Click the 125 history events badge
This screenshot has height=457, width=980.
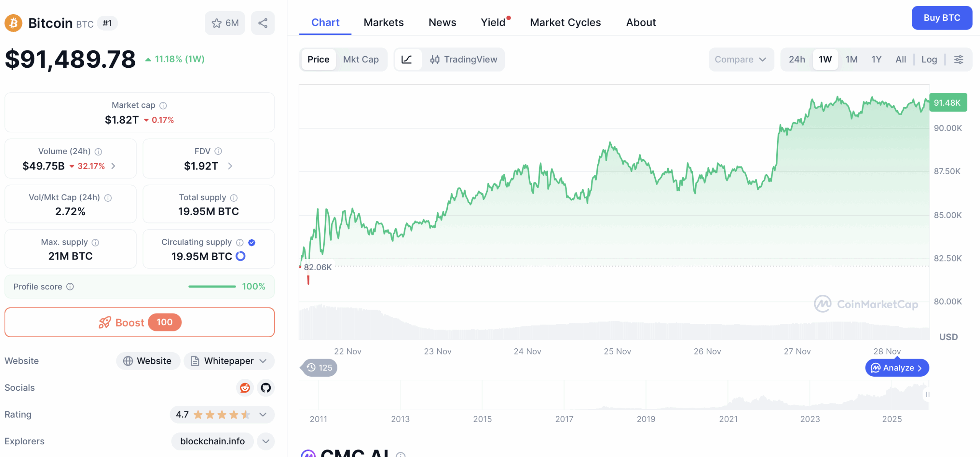[x=319, y=367]
